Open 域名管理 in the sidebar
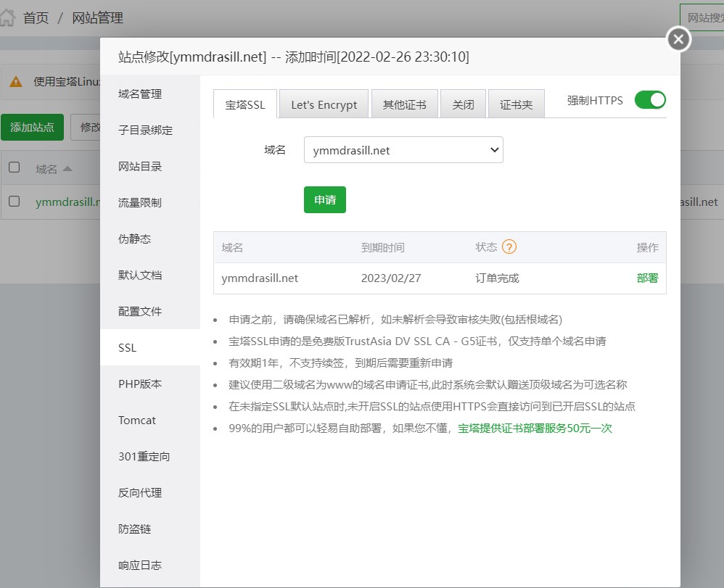 click(x=140, y=94)
